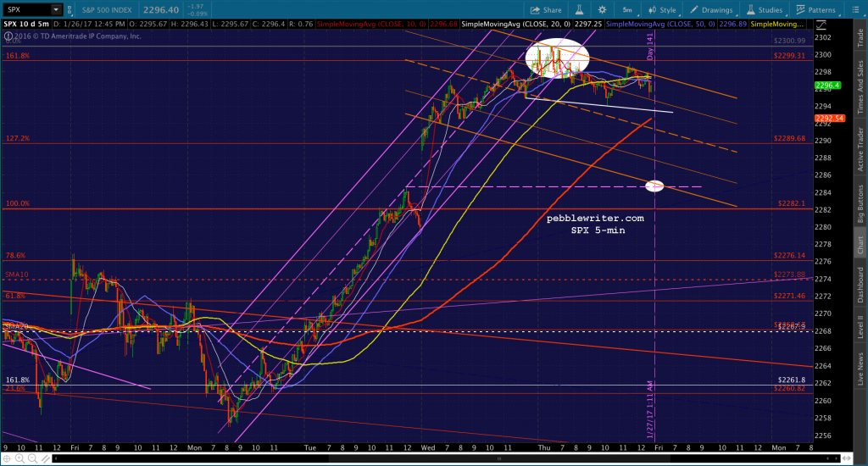
Task: Click the truncated yellow SimpleMoving... label
Action: (x=776, y=24)
